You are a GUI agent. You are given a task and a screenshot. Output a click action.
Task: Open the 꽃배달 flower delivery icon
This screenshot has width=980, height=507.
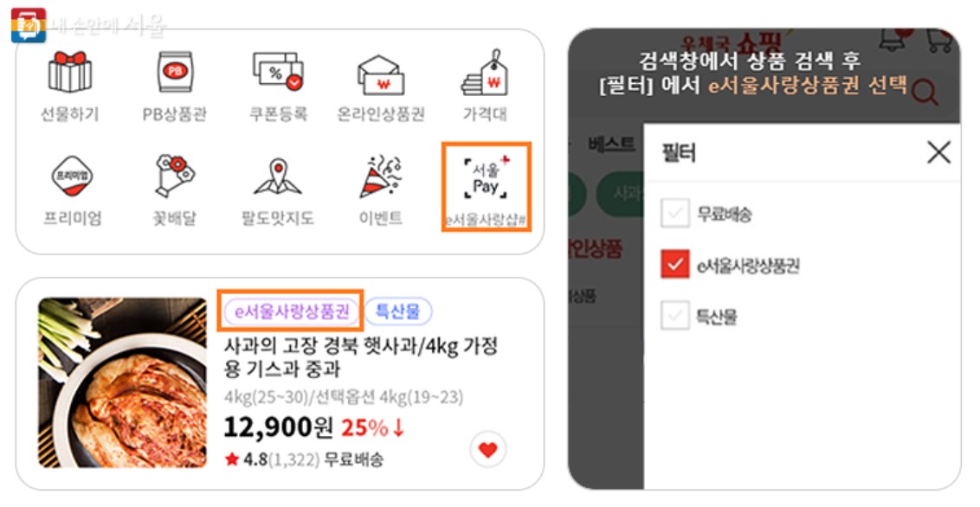pos(175,176)
